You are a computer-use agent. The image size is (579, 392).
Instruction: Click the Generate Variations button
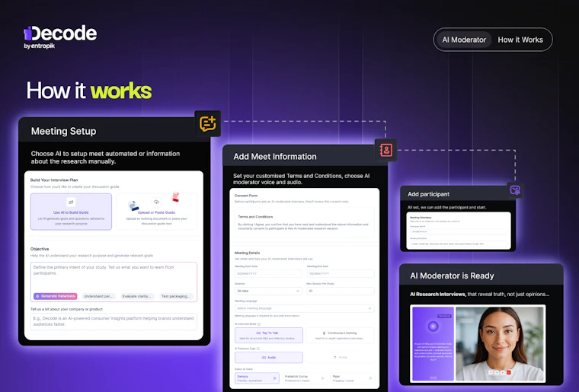click(56, 296)
